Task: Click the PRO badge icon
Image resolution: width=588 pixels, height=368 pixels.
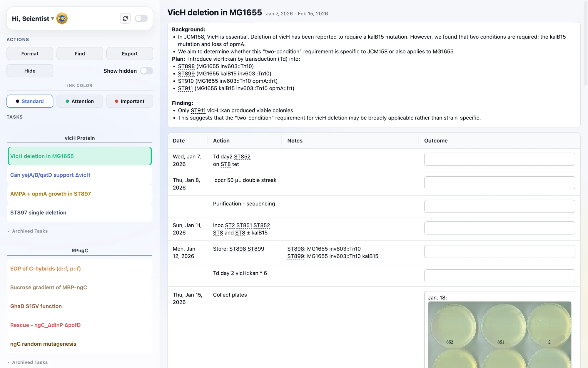Action: [x=62, y=18]
